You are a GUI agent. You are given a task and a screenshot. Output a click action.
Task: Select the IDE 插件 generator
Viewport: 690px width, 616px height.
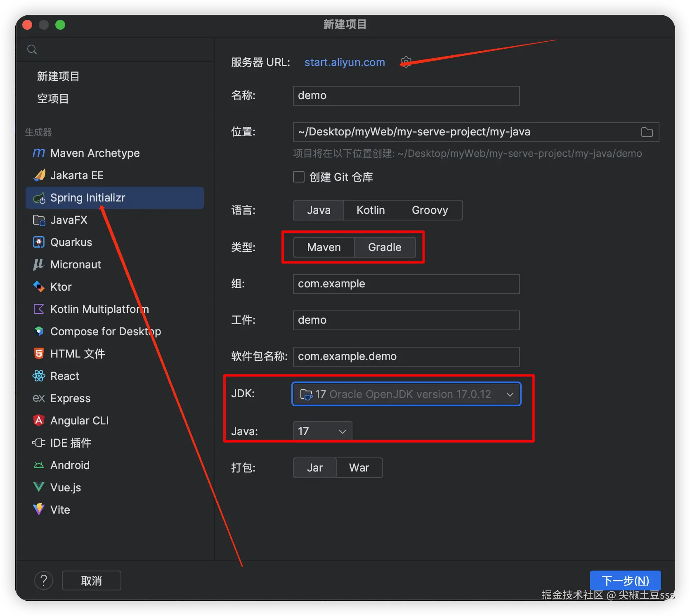coord(115,443)
